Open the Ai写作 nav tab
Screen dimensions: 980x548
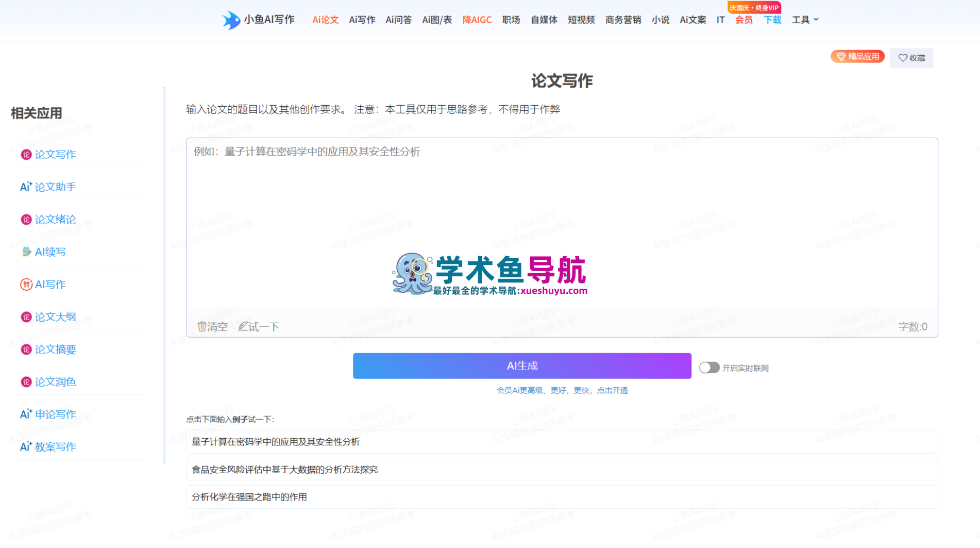pos(362,20)
